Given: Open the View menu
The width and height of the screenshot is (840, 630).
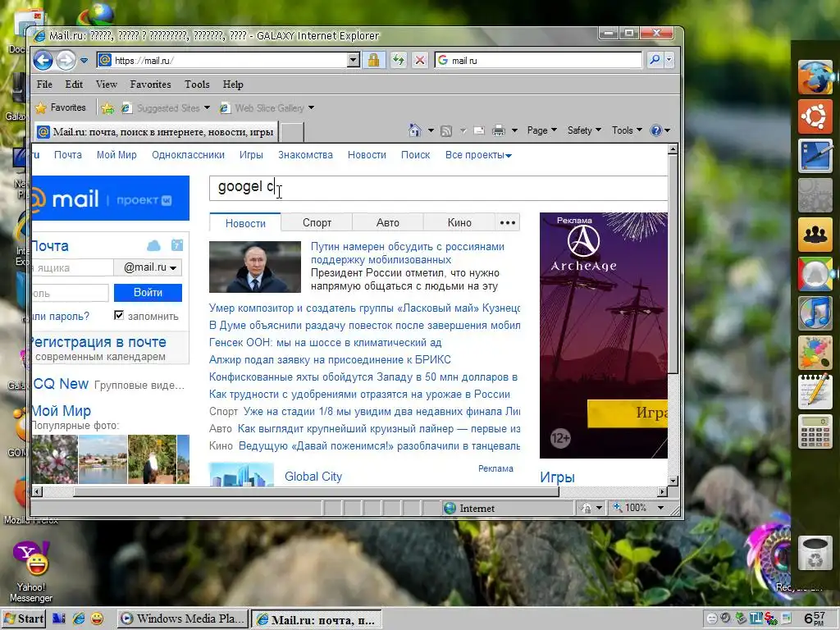Looking at the screenshot, I should click(x=106, y=84).
